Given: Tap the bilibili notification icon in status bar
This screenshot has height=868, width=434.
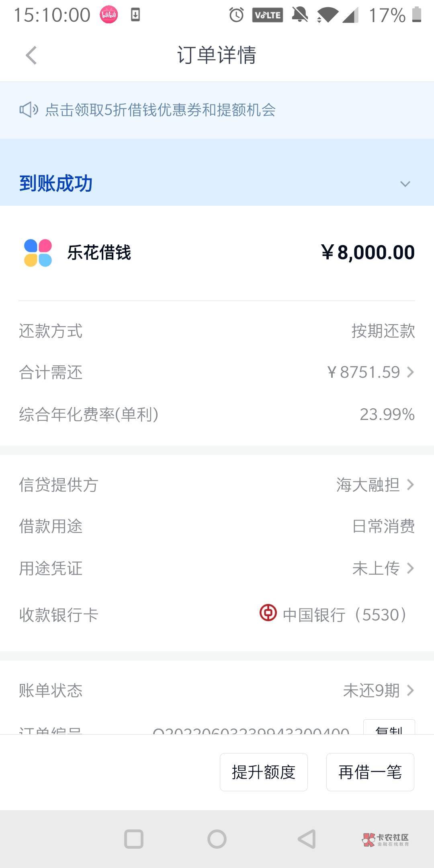Looking at the screenshot, I should point(109,15).
